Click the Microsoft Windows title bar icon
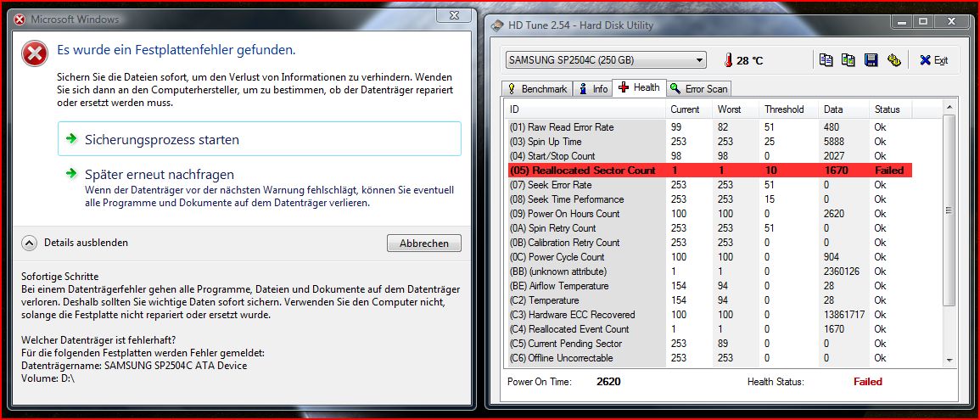 [x=20, y=20]
